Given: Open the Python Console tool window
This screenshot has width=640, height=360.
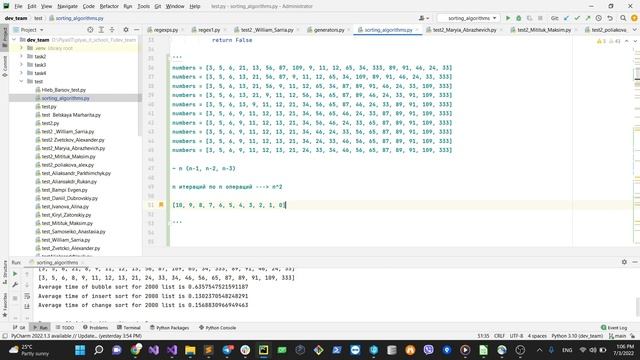Looking at the screenshot, I should (x=218, y=327).
